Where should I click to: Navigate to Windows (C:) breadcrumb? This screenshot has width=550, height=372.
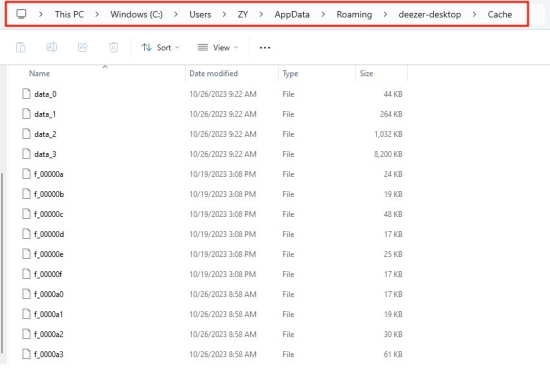click(136, 14)
